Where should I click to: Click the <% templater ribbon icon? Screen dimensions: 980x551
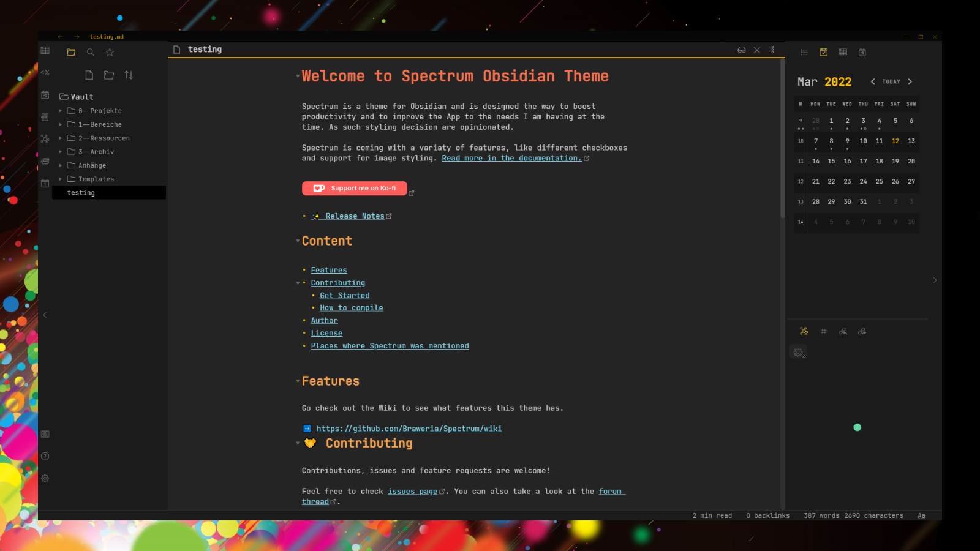[45, 73]
